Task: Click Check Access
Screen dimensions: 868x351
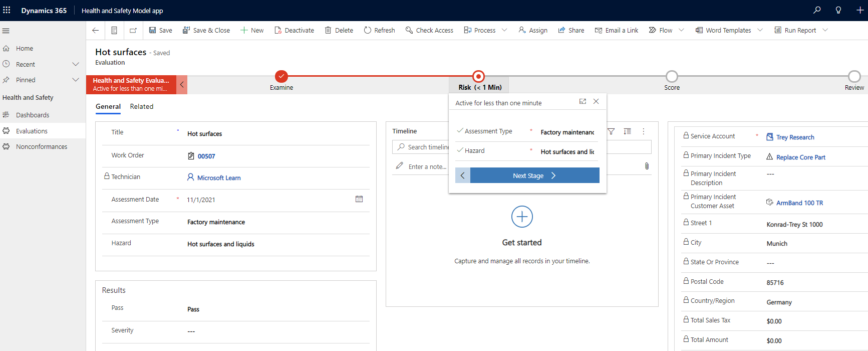Action: click(429, 30)
